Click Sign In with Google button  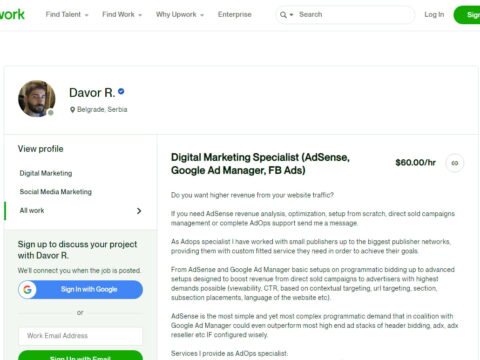(x=80, y=289)
